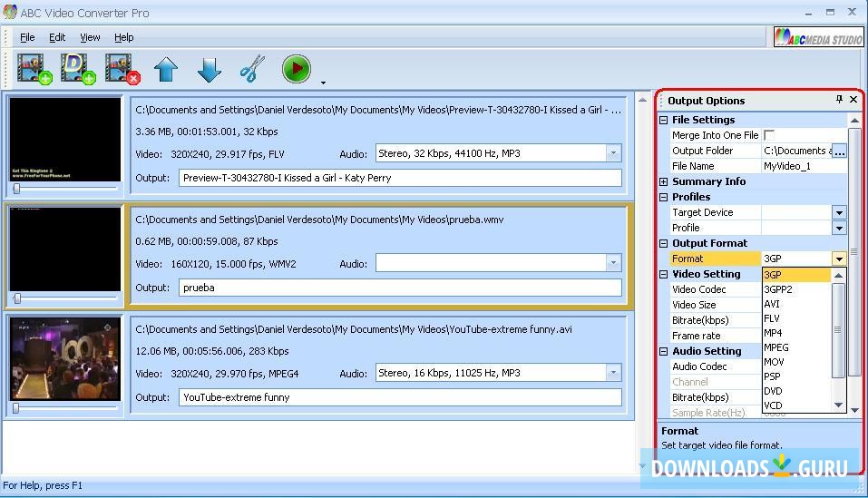The image size is (868, 498).
Task: Open Audio dropdown for prueba.wmv
Action: (613, 263)
